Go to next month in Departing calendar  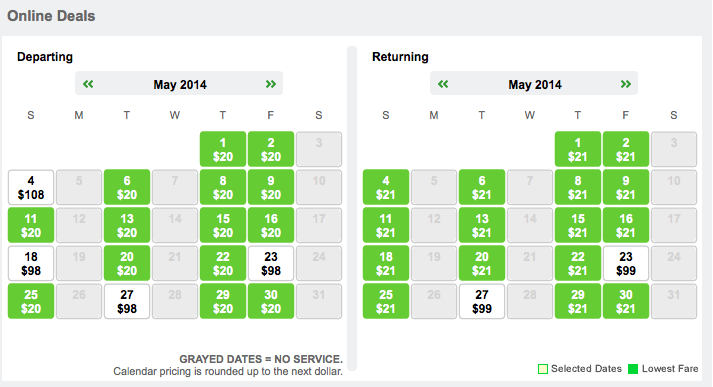pos(271,84)
